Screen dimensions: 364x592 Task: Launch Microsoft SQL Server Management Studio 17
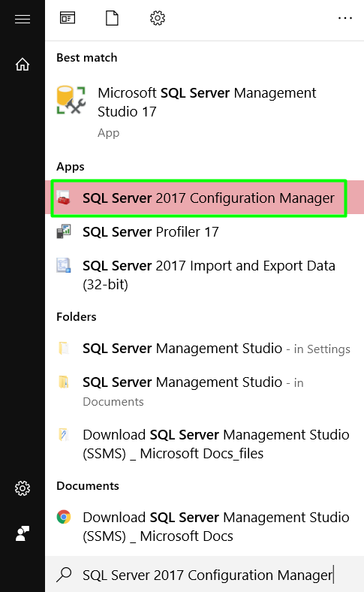coord(204,112)
